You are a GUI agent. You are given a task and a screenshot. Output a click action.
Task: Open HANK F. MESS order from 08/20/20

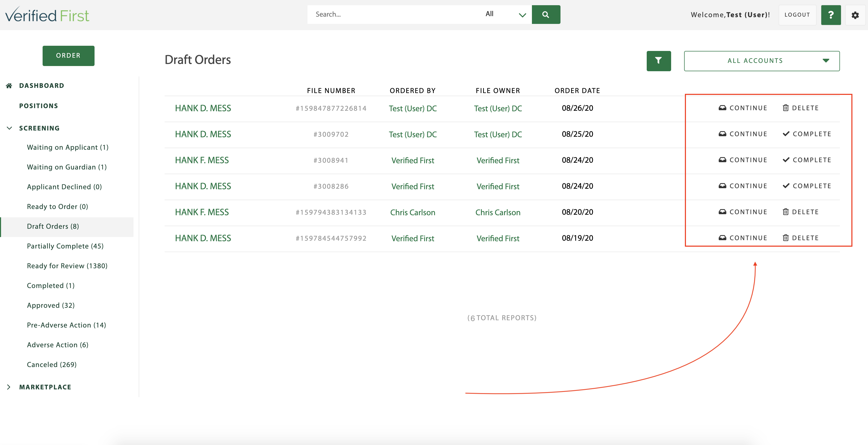click(x=202, y=212)
